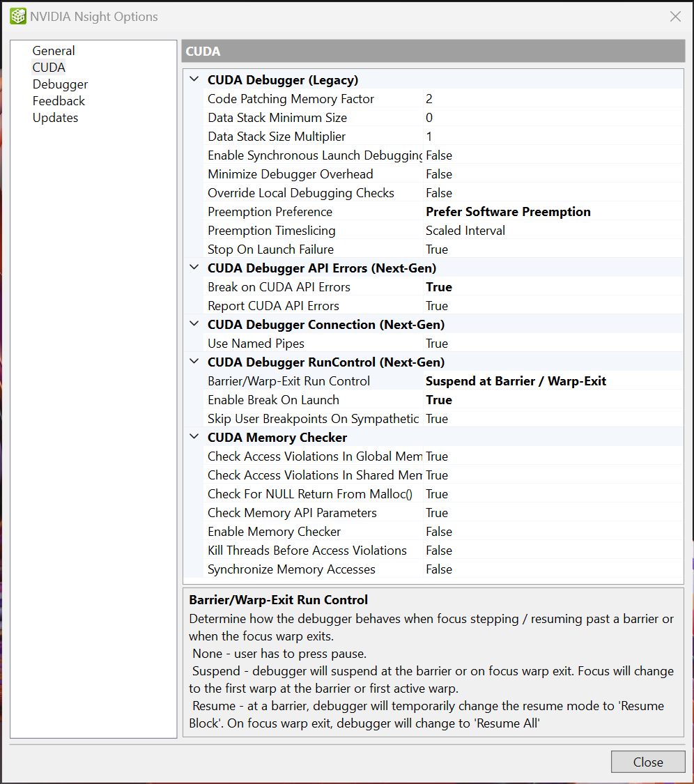
Task: Change Enable Synchronous Launch Debugging False value
Action: tap(553, 155)
